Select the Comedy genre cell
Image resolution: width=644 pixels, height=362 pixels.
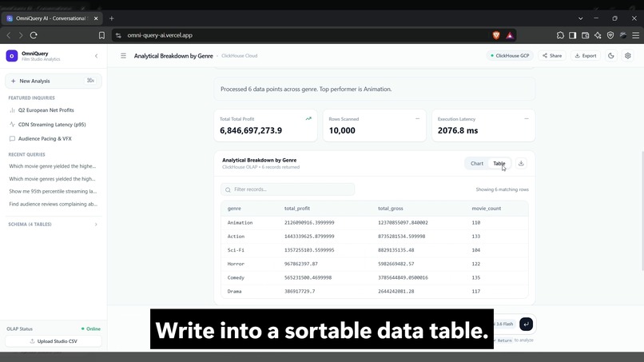[x=236, y=278]
